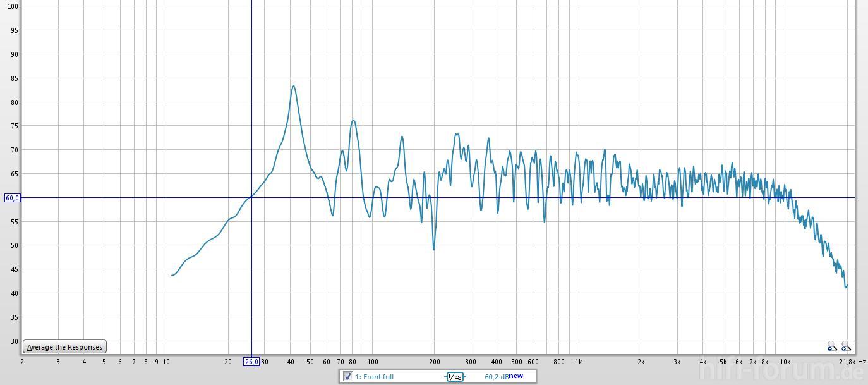Click the 10k frequency axis label
This screenshot has width=868, height=385.
pyautogui.click(x=785, y=362)
